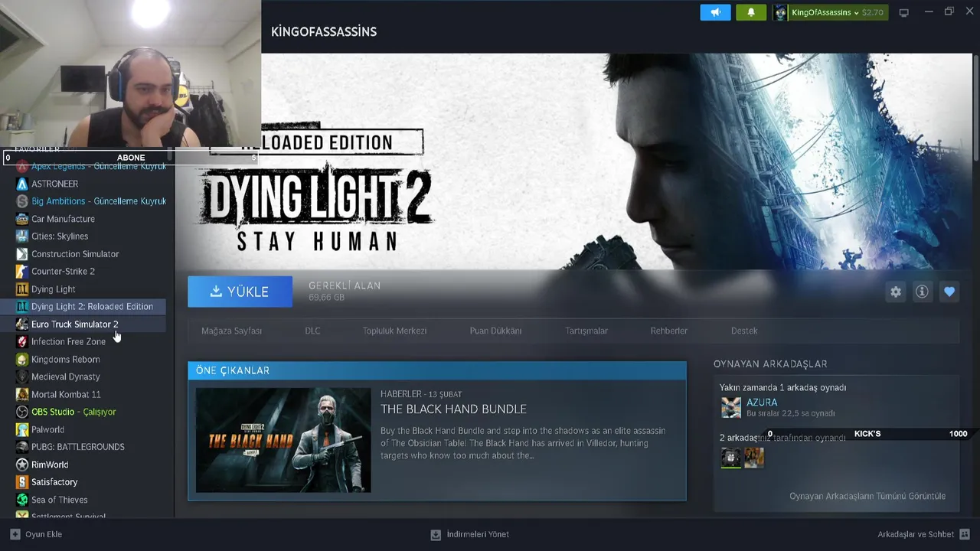
Task: Click Oynayan Arkadaşların Tümünü Görüntüle link
Action: (x=867, y=496)
